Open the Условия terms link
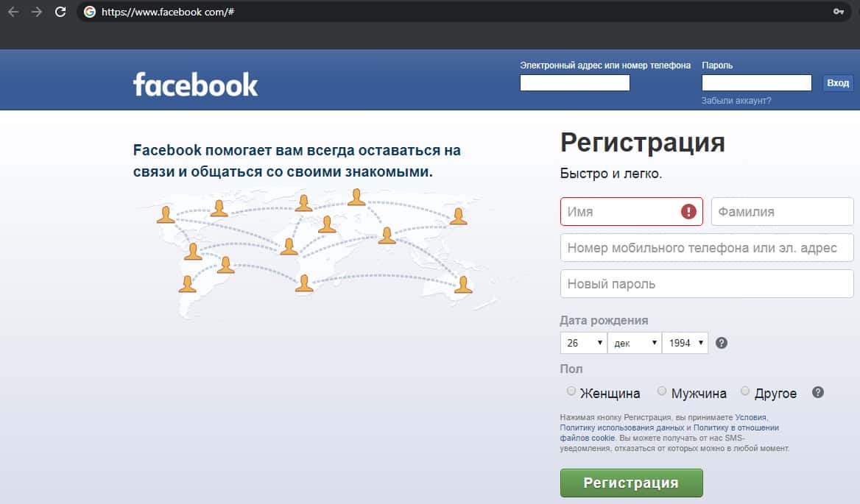Viewport: 860px width, 504px height. coord(750,417)
